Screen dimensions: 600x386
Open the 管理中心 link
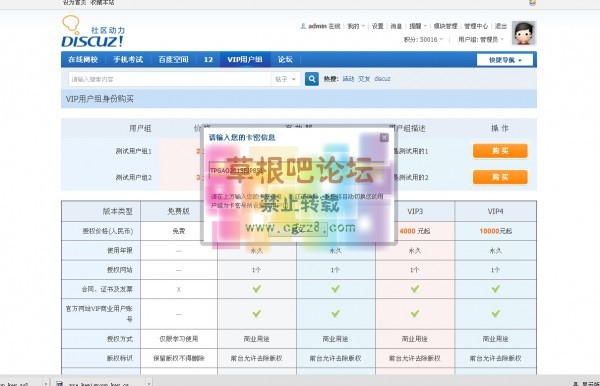click(476, 26)
